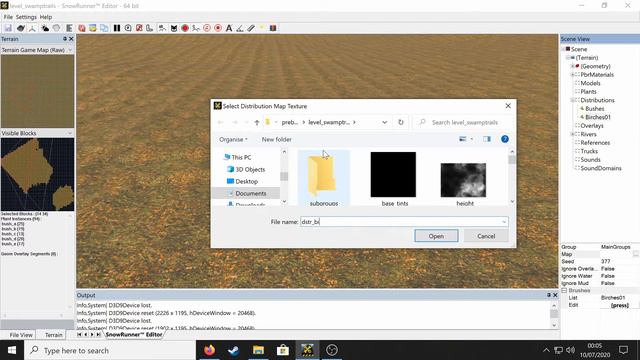Click the solid red circle toolbar icon
This screenshot has width=640, height=360.
(x=185, y=28)
